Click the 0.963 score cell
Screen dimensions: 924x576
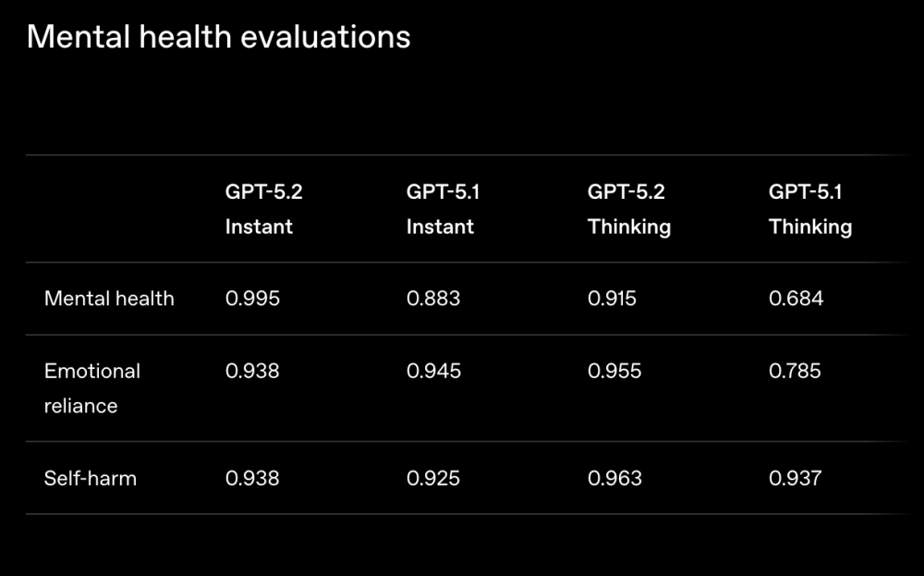point(614,478)
